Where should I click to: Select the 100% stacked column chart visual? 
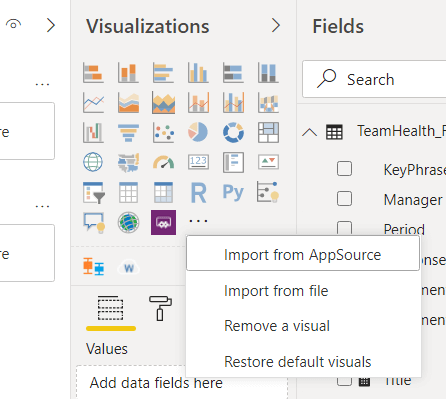[268, 73]
